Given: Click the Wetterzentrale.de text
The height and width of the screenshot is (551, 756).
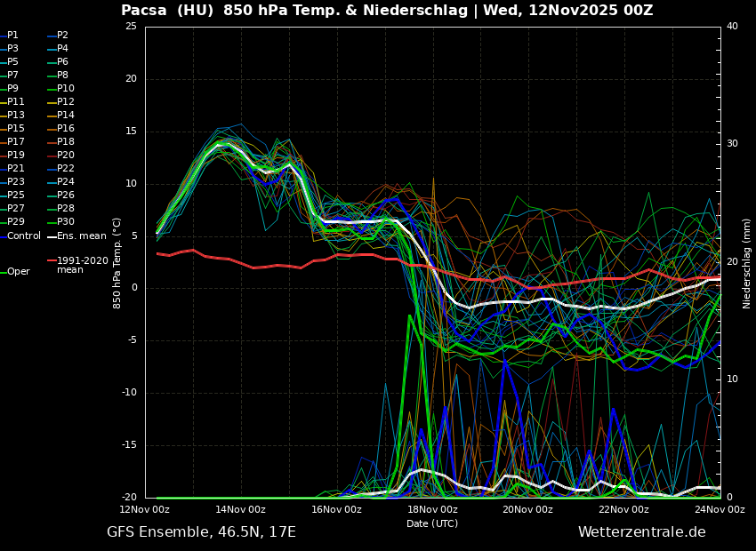Looking at the screenshot, I should click(x=641, y=532).
